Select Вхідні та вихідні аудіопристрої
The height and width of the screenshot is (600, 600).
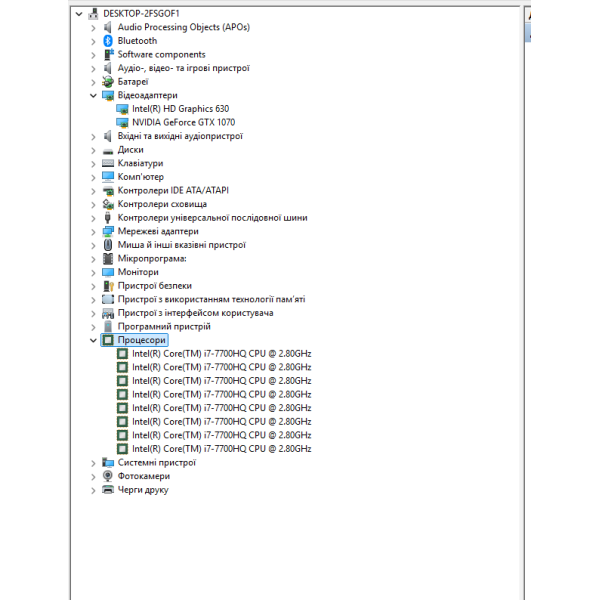(180, 136)
